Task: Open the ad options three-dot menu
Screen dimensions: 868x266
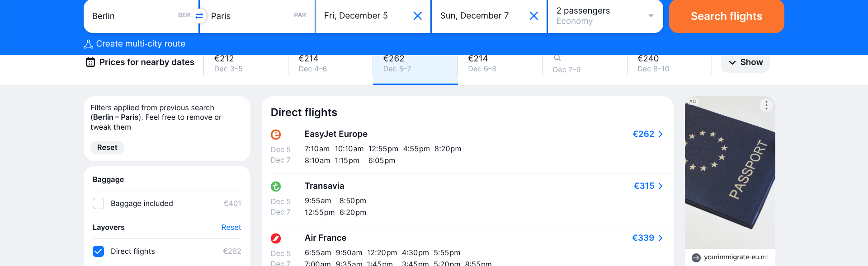Action: pyautogui.click(x=766, y=105)
